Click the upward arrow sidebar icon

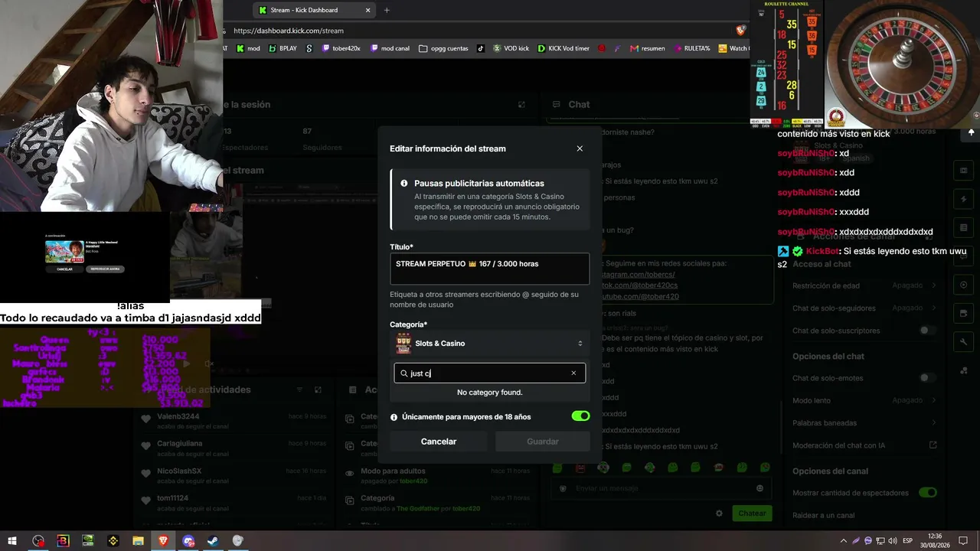coord(971,132)
